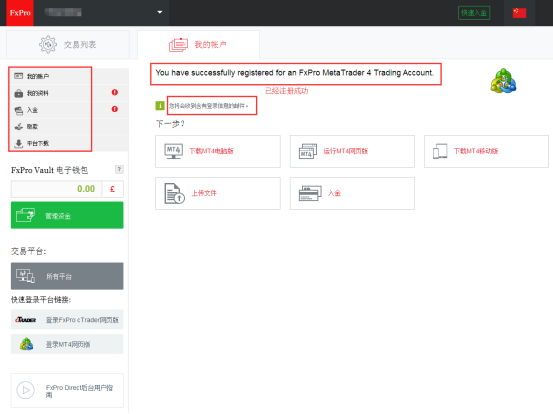Screen dimensions: 553x414
Task: Click the 上传文件 upload document tile
Action: coord(218,194)
